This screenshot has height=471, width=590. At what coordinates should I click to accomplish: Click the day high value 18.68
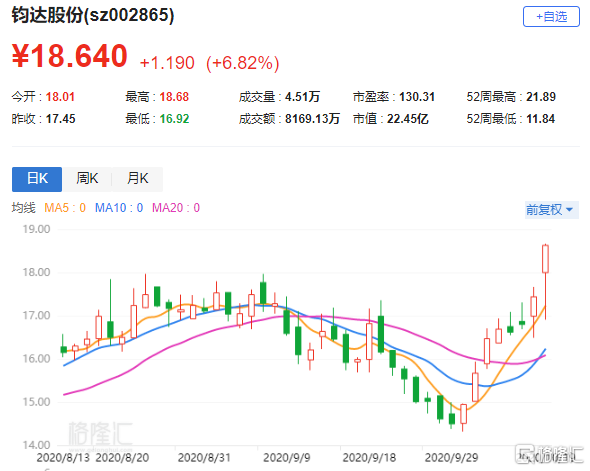(174, 97)
